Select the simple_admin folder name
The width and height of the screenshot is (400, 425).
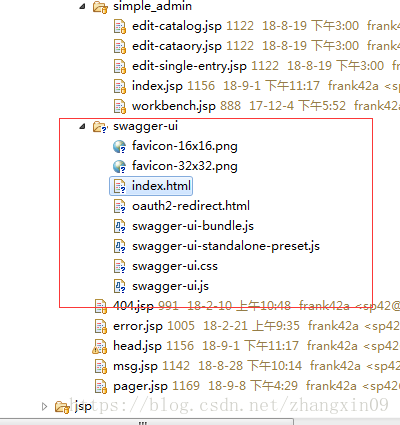tap(152, 6)
